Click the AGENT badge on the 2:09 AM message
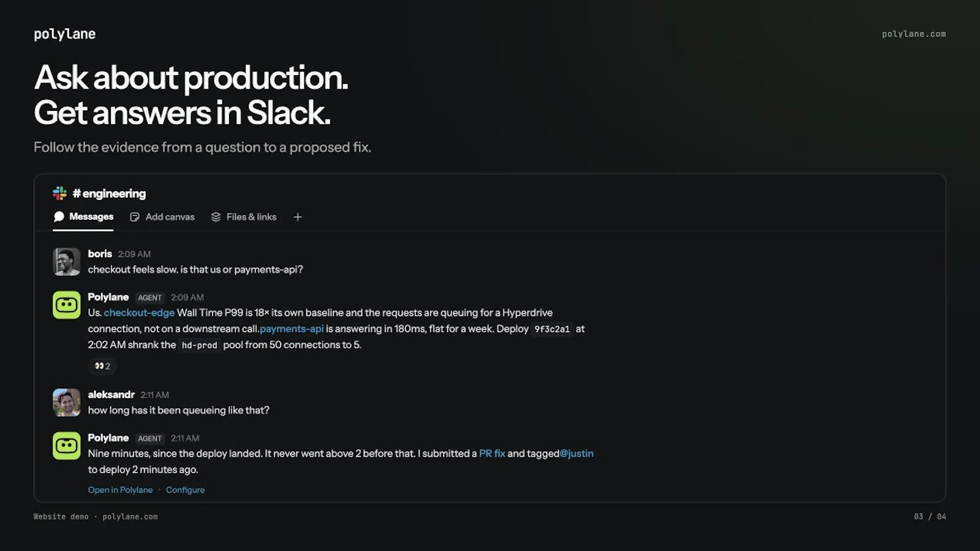 click(x=149, y=298)
